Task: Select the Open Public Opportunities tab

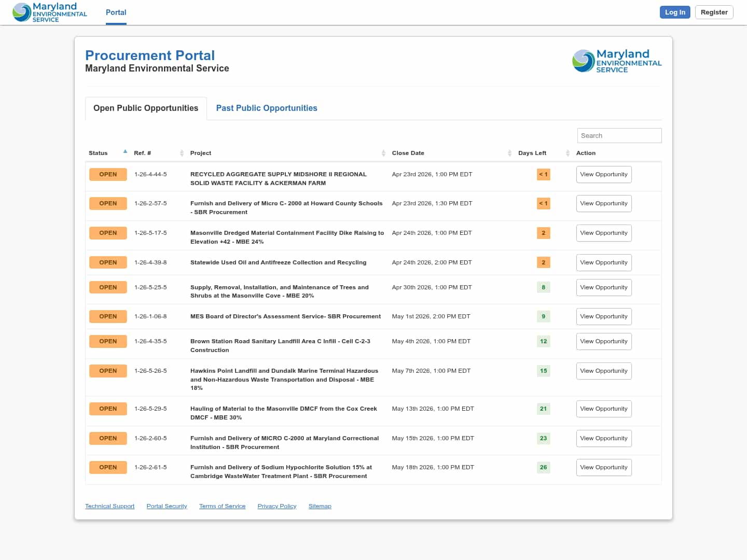Action: click(146, 108)
